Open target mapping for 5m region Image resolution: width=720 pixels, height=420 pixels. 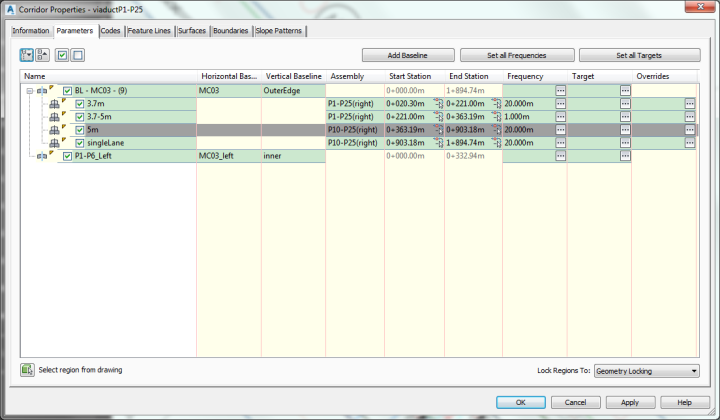point(625,130)
